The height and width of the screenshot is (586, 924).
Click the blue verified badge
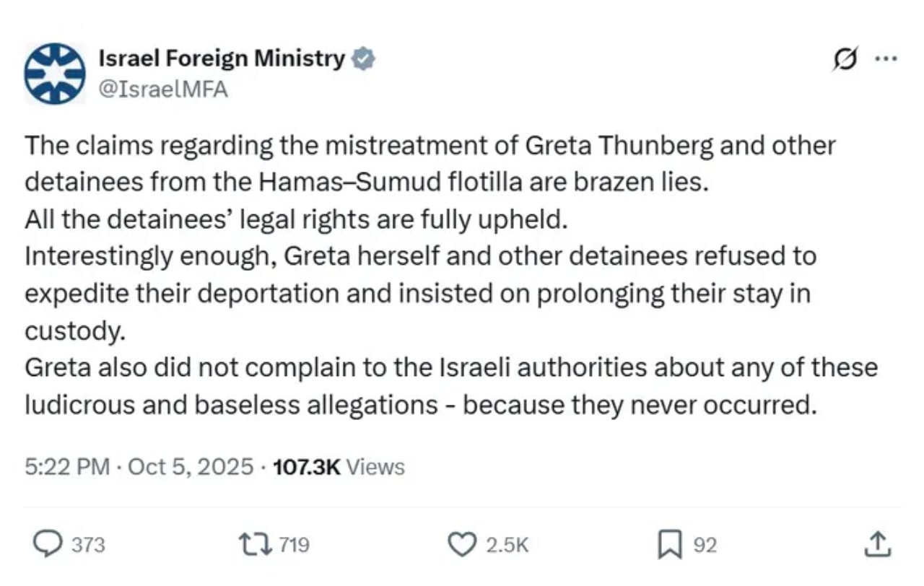pos(363,59)
